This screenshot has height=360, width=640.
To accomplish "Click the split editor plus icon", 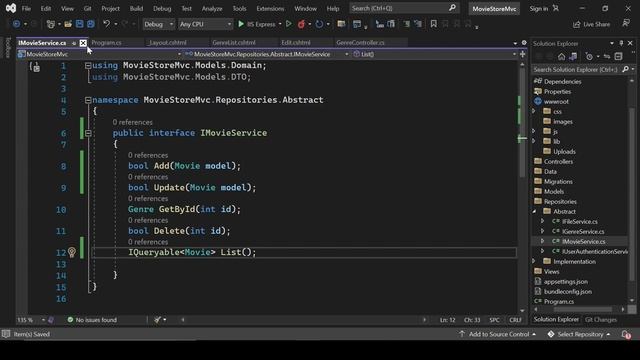I will click(x=522, y=54).
